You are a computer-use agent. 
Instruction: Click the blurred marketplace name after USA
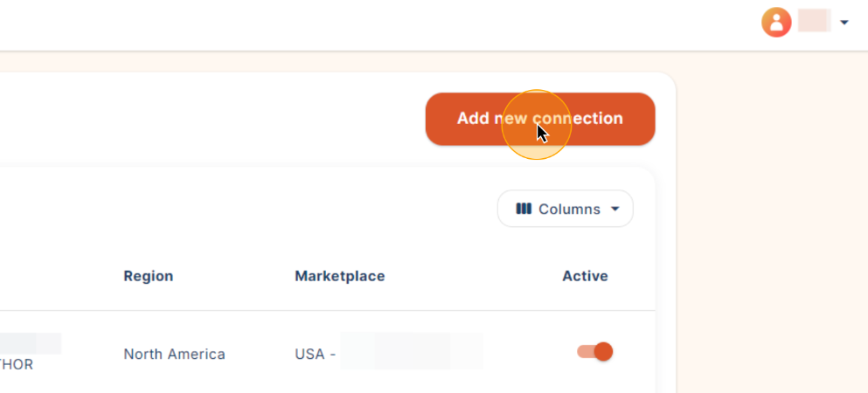pyautogui.click(x=412, y=351)
